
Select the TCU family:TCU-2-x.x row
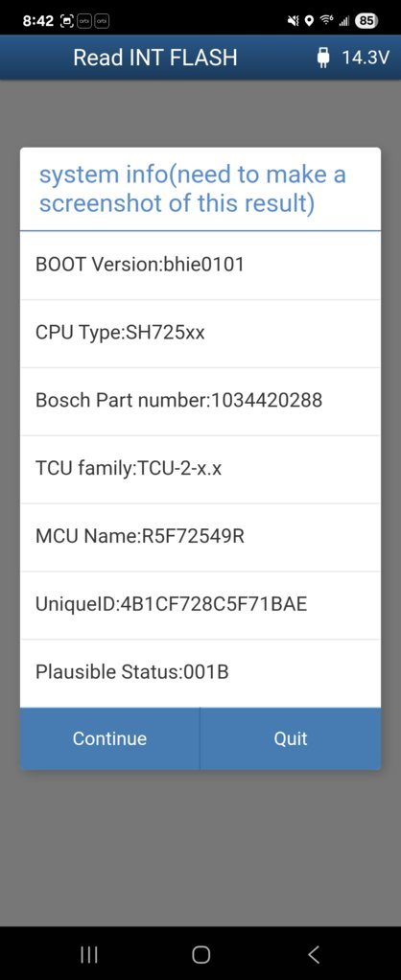tap(200, 469)
